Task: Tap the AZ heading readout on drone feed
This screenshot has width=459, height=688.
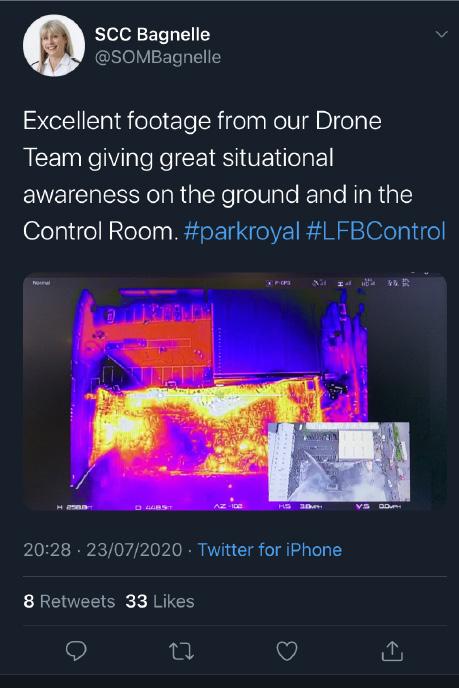Action: point(228,506)
